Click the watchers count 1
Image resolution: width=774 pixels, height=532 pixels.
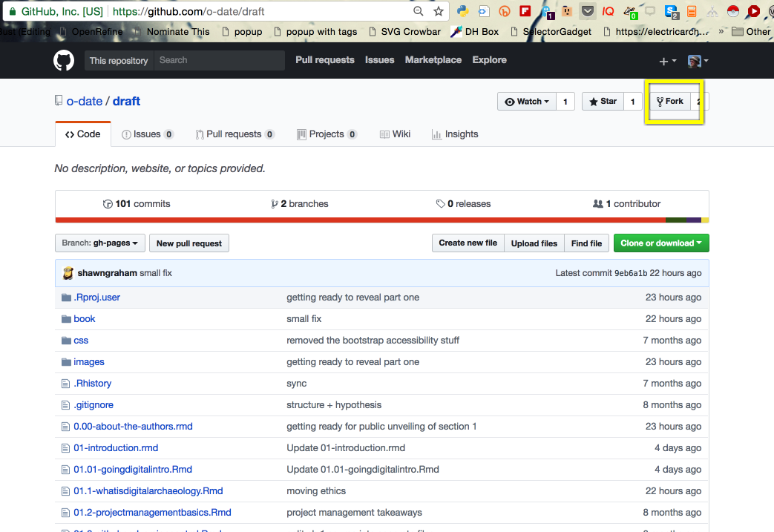[565, 102]
